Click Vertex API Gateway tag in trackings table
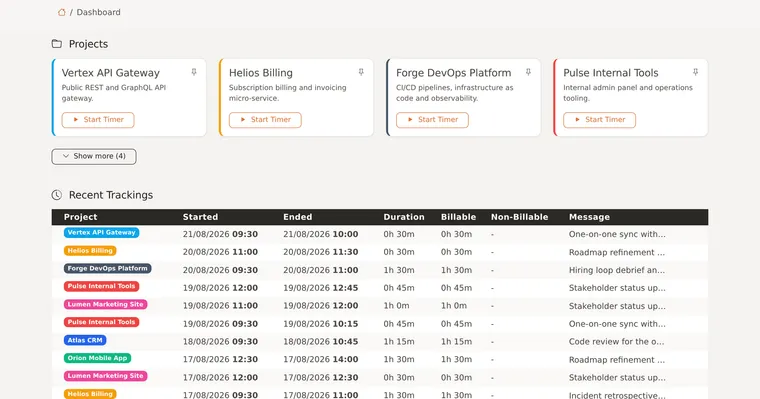 coord(101,233)
